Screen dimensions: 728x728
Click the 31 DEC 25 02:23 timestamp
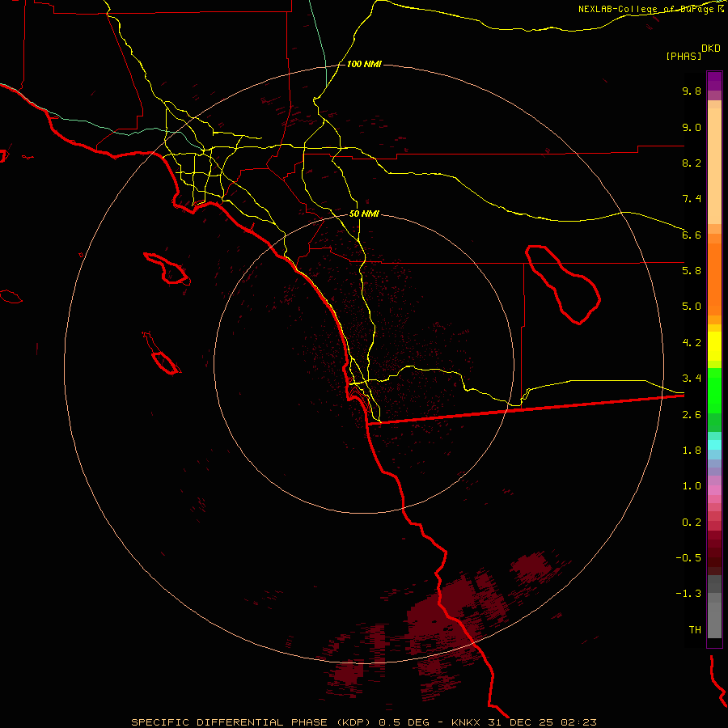pyautogui.click(x=542, y=722)
